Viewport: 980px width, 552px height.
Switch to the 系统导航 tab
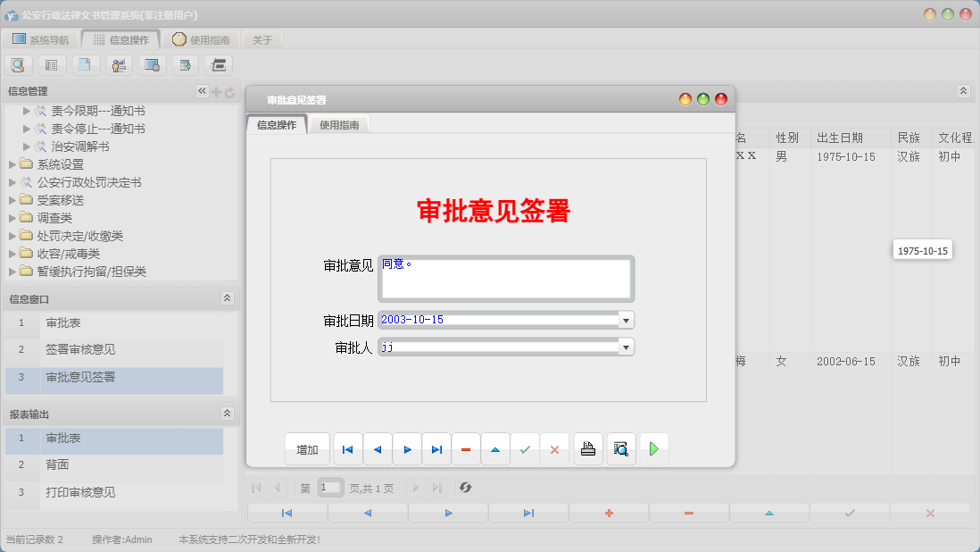click(x=40, y=38)
